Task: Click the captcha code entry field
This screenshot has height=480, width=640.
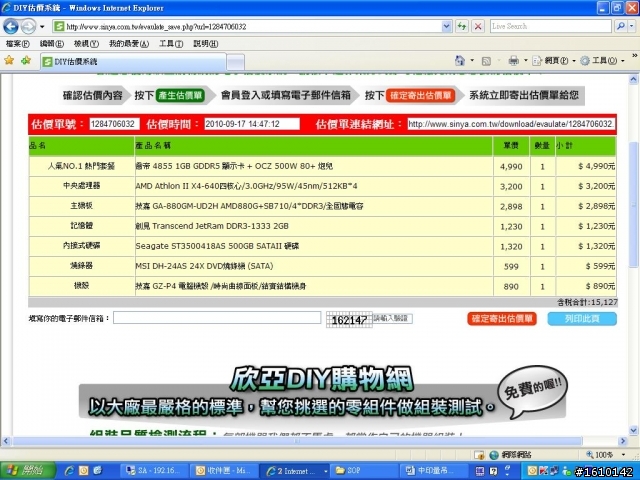Action: click(393, 318)
